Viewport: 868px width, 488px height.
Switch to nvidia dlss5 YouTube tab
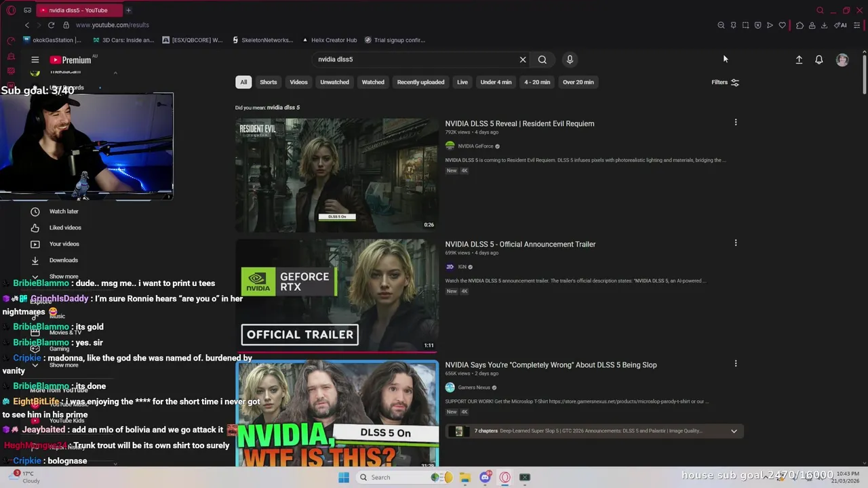78,10
